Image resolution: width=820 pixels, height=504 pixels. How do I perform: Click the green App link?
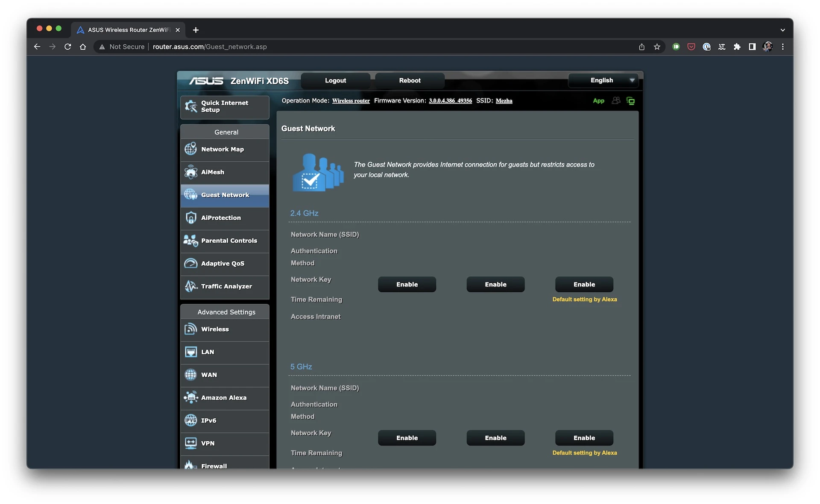[x=598, y=101]
